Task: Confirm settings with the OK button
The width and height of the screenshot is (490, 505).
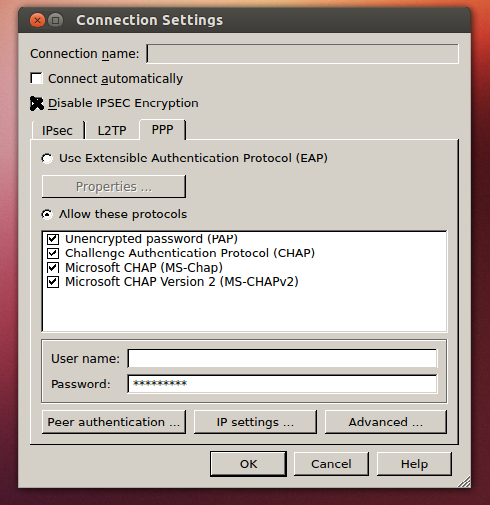Action: 248,464
